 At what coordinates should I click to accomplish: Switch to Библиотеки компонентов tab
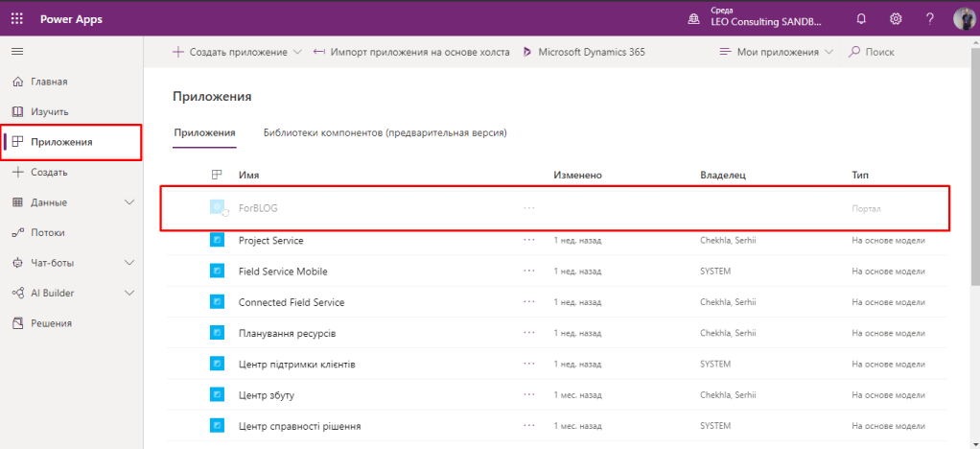tap(385, 132)
